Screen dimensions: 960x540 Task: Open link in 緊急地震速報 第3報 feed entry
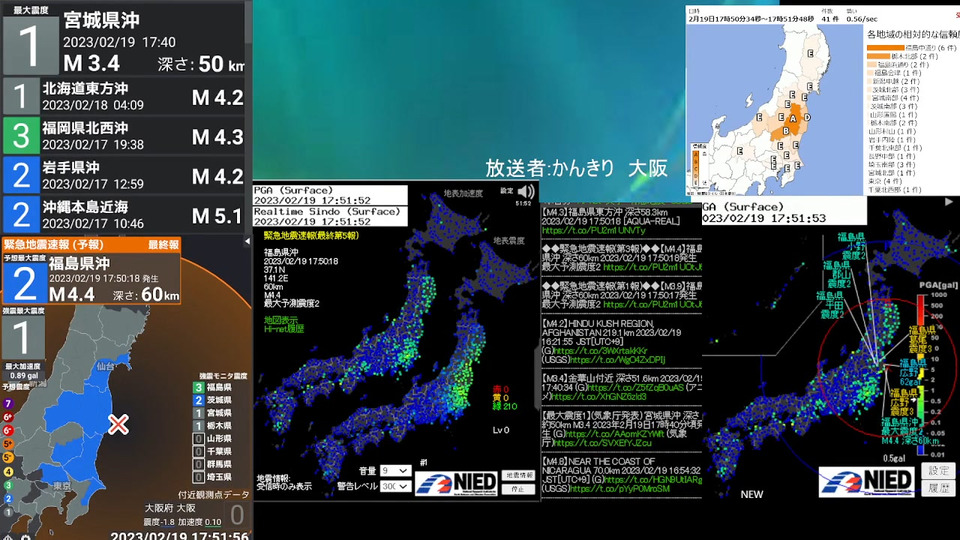click(653, 268)
